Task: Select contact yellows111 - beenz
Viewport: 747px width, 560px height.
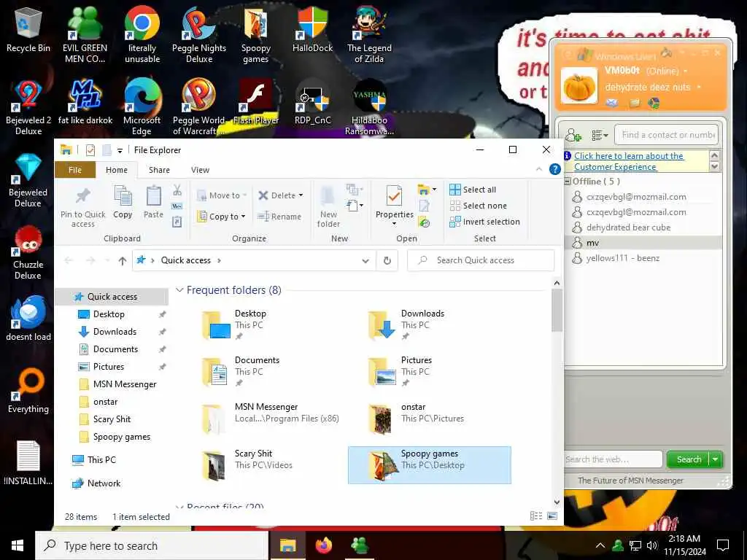Action: [x=623, y=258]
